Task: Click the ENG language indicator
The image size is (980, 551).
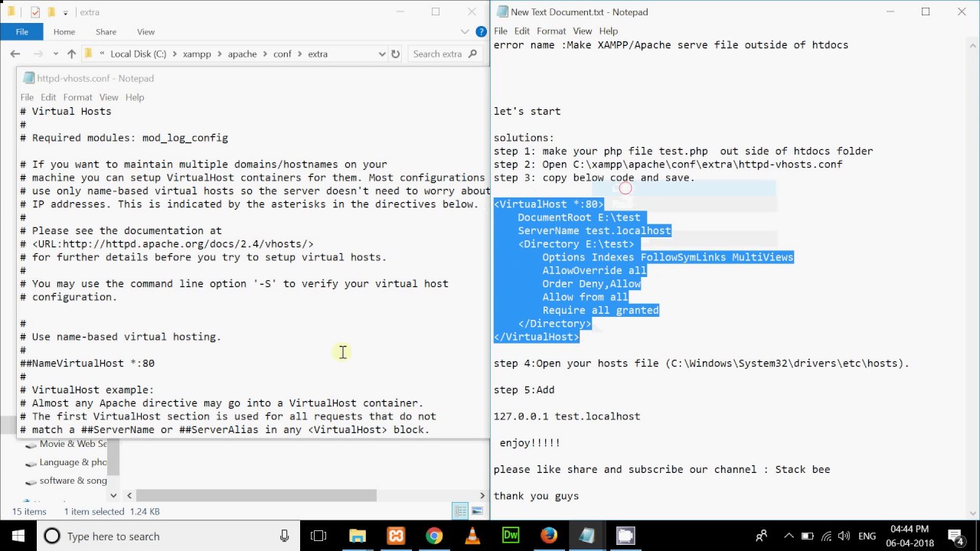Action: (868, 536)
